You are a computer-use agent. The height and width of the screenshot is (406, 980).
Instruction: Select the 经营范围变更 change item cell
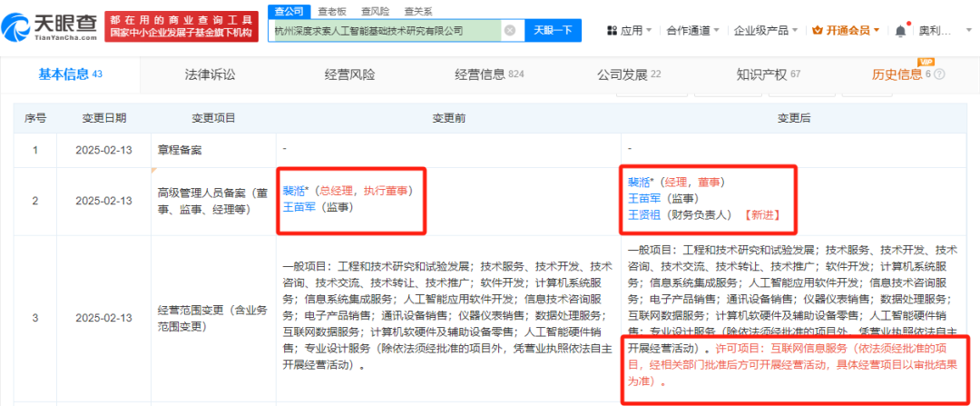(x=213, y=318)
